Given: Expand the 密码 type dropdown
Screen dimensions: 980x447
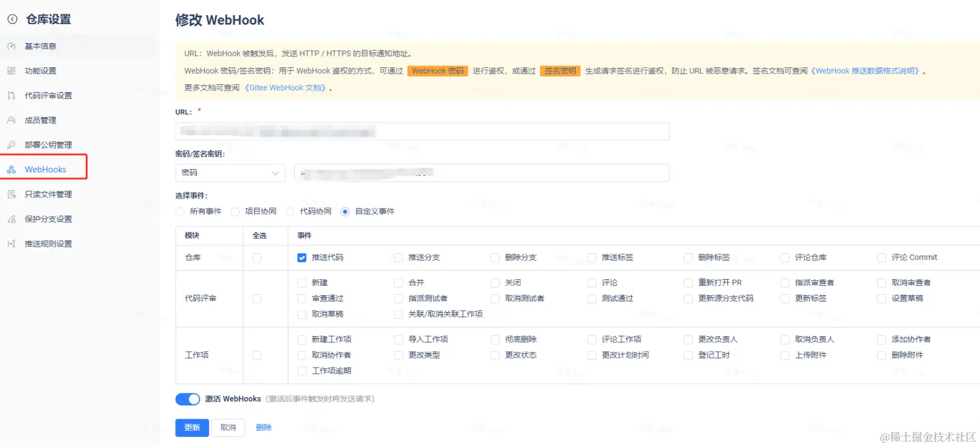Looking at the screenshot, I should pyautogui.click(x=231, y=173).
